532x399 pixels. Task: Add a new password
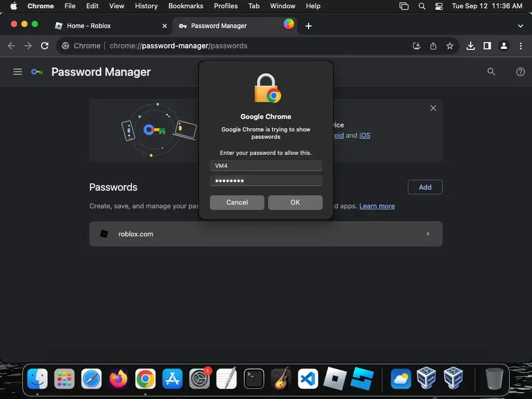tap(425, 187)
